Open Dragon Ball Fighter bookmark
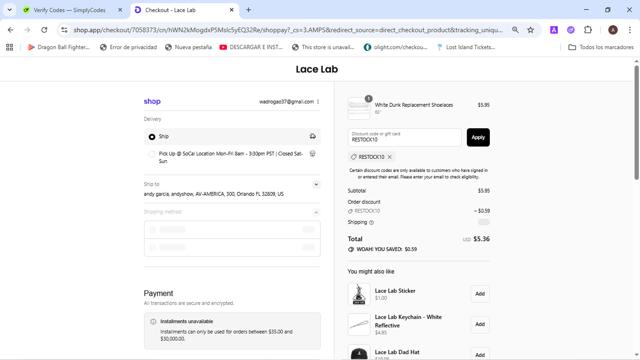 tap(58, 47)
